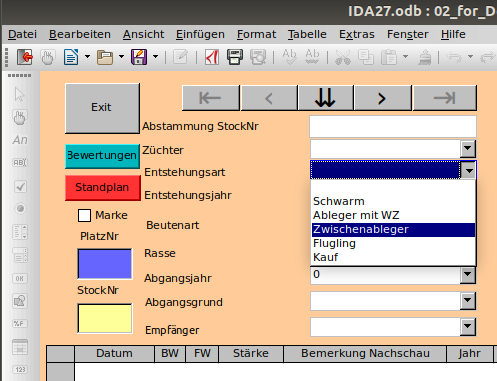Expand the Undo history dropdown arrow
The image size is (497, 381).
coord(470,57)
